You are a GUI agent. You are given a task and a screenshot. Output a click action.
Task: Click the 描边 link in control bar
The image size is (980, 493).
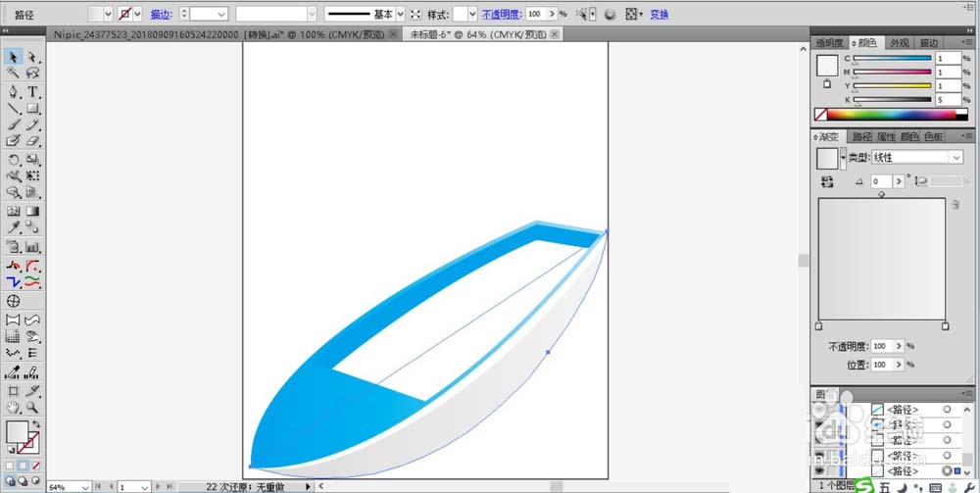[161, 15]
